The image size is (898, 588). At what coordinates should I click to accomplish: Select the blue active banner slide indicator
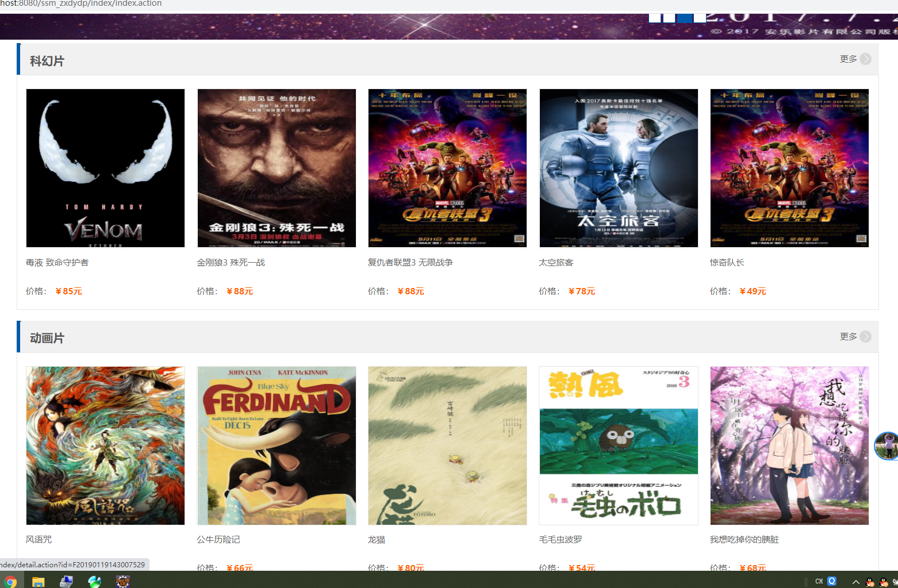685,18
